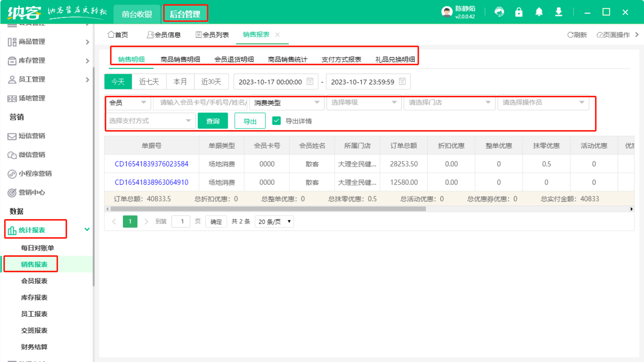Open start date calendar icon

click(x=310, y=81)
